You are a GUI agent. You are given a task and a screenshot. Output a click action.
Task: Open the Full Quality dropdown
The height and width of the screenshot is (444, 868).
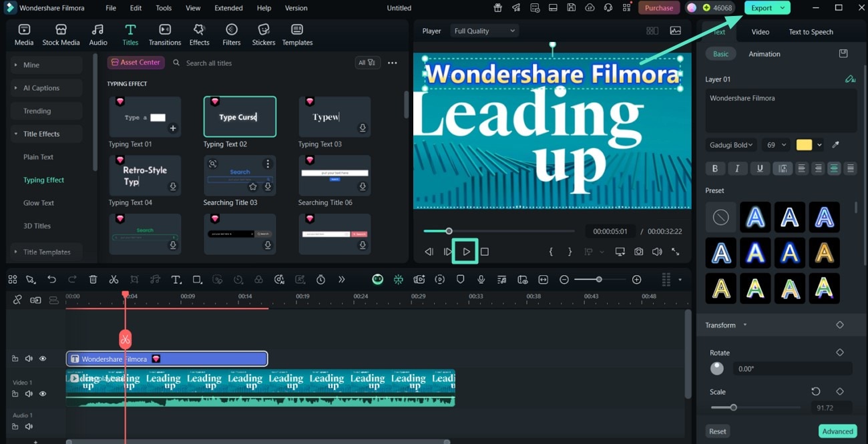[x=485, y=31]
